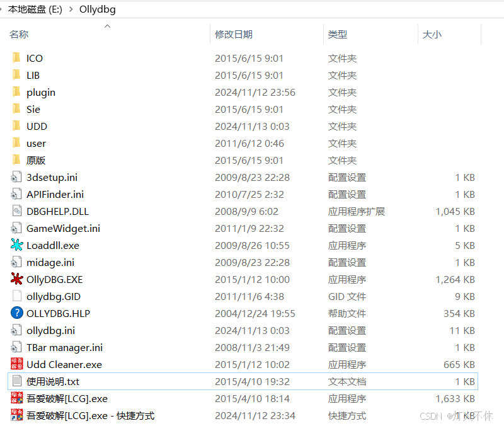Select the LIB folder icon
This screenshot has height=426, width=504.
coord(16,75)
